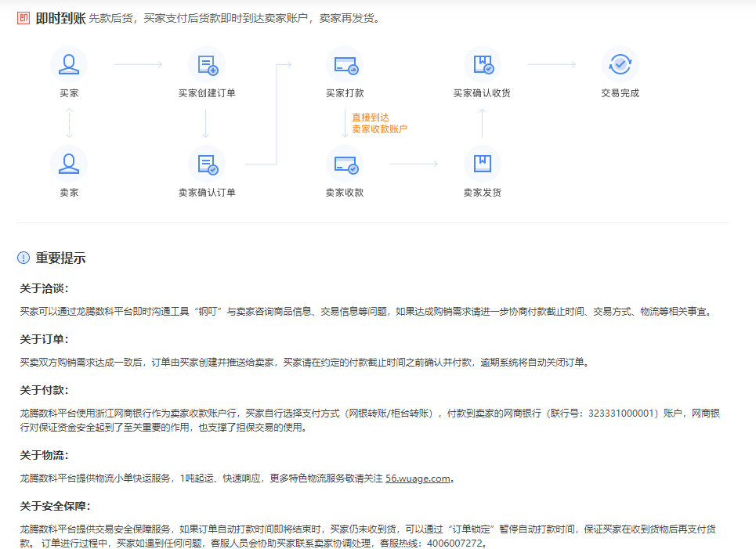Click the 卖家确认订单 label

pyautogui.click(x=207, y=193)
